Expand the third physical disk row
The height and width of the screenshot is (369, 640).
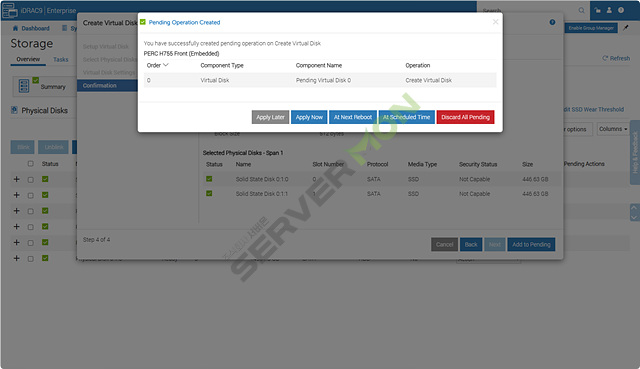[x=16, y=211]
